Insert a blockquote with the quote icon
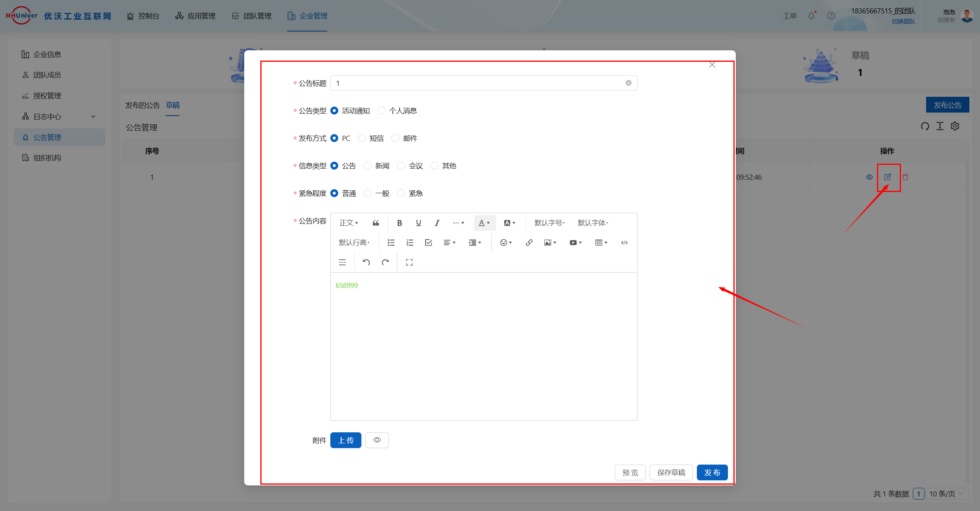This screenshot has width=980, height=511. coord(376,223)
